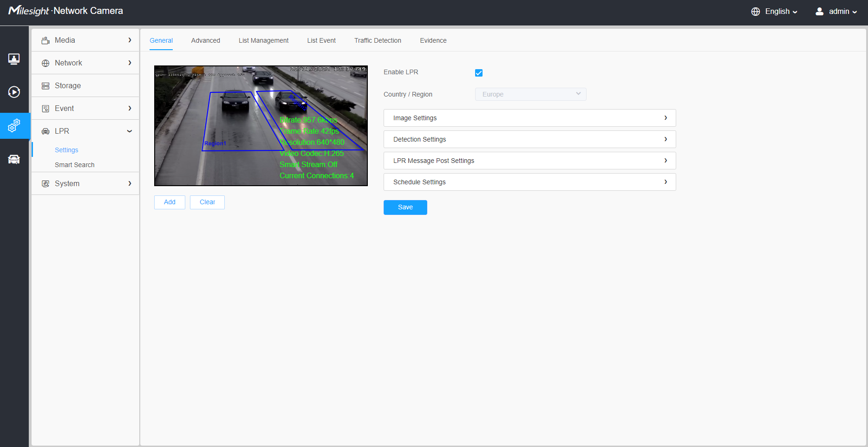Expand Detection Settings section
Viewport: 868px width, 447px height.
pyautogui.click(x=530, y=139)
